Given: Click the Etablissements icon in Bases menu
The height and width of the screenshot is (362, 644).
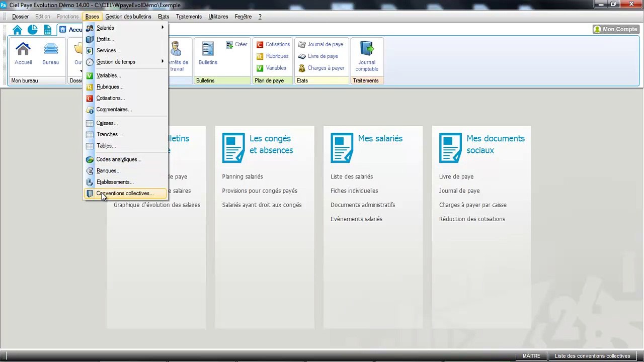Looking at the screenshot, I should [x=90, y=182].
